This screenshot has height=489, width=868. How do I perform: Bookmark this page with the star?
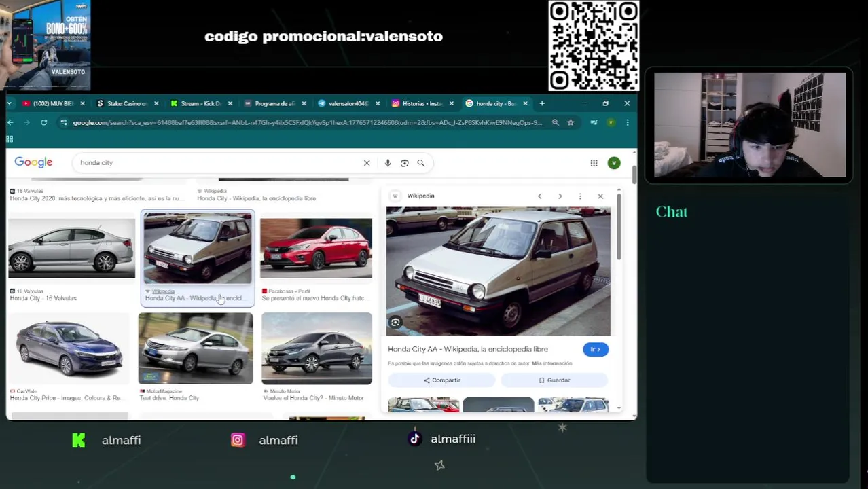(x=571, y=122)
